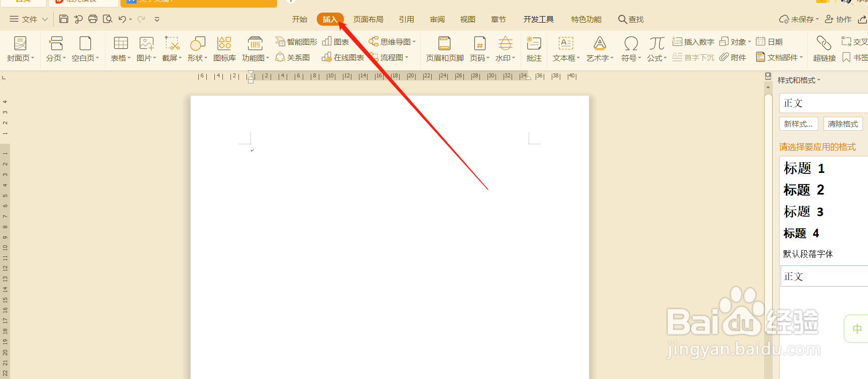Image resolution: width=868 pixels, height=379 pixels.
Task: Open the Shapes (形状) gallery
Action: click(197, 49)
